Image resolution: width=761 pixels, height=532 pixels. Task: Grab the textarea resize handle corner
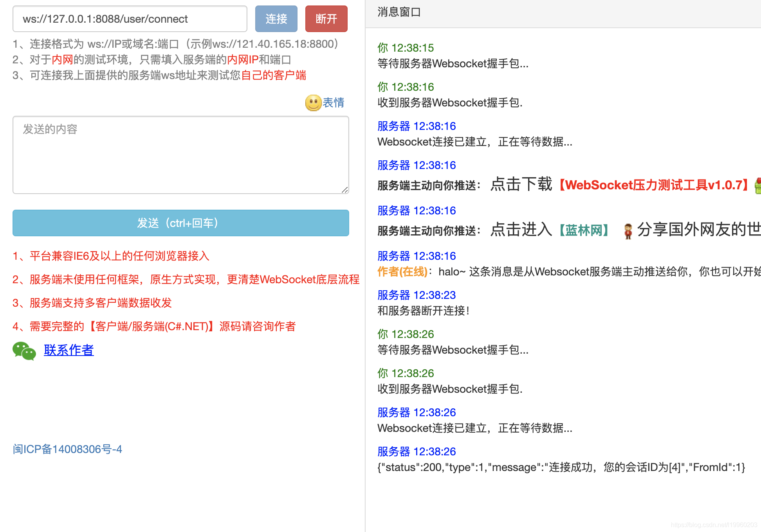(x=344, y=190)
